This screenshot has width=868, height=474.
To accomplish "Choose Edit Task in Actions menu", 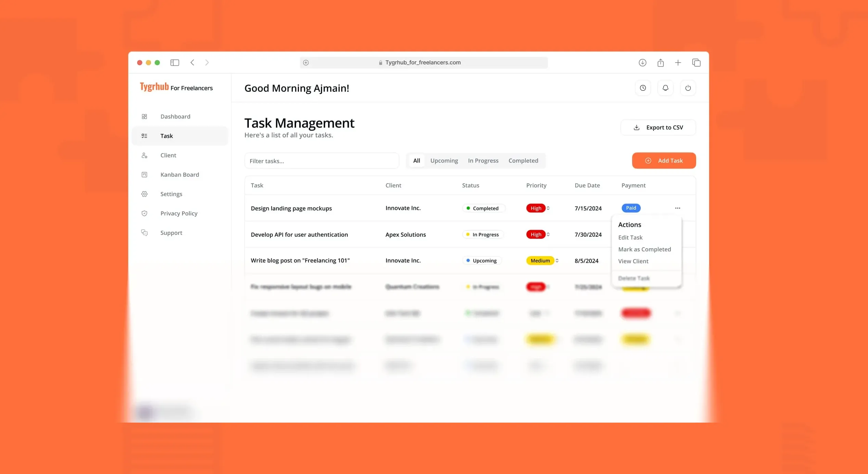I will [630, 237].
